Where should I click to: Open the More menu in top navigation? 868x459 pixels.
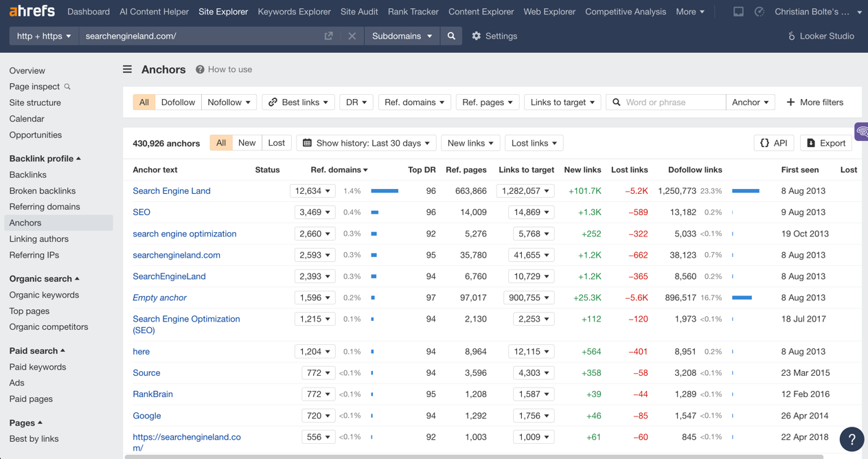point(690,12)
